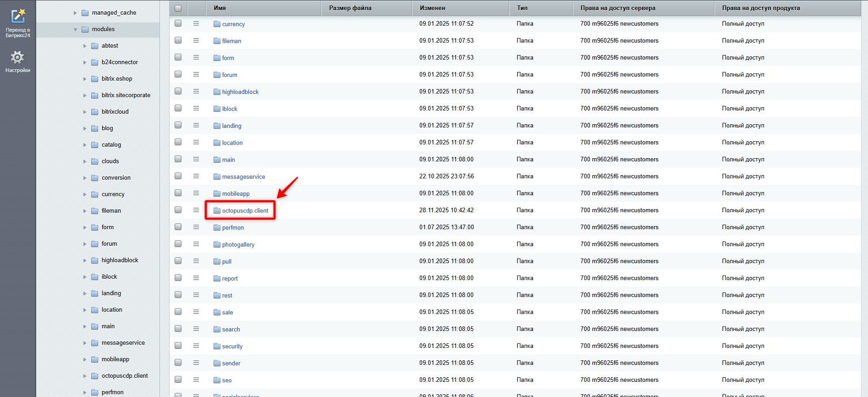Expand the managed_cache tree node
Screen dimensions: 868x397
[75, 13]
